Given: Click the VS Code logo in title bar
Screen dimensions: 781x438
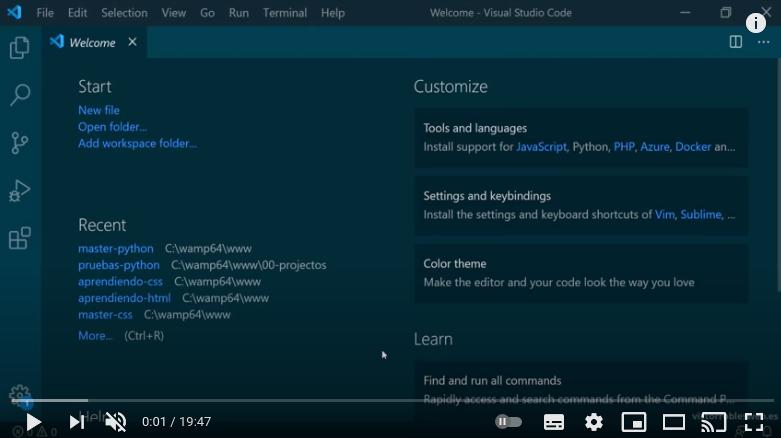Looking at the screenshot, I should coord(14,12).
